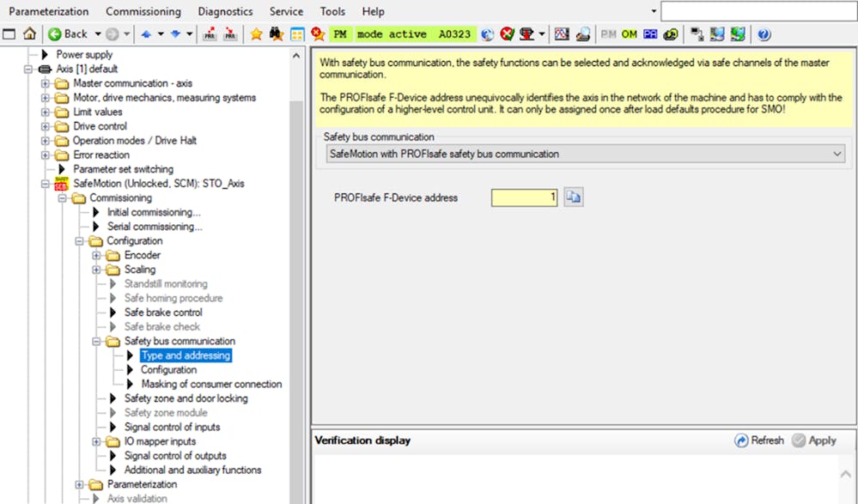Click the Back text button
Screen dimensions: 858x504
(76, 34)
